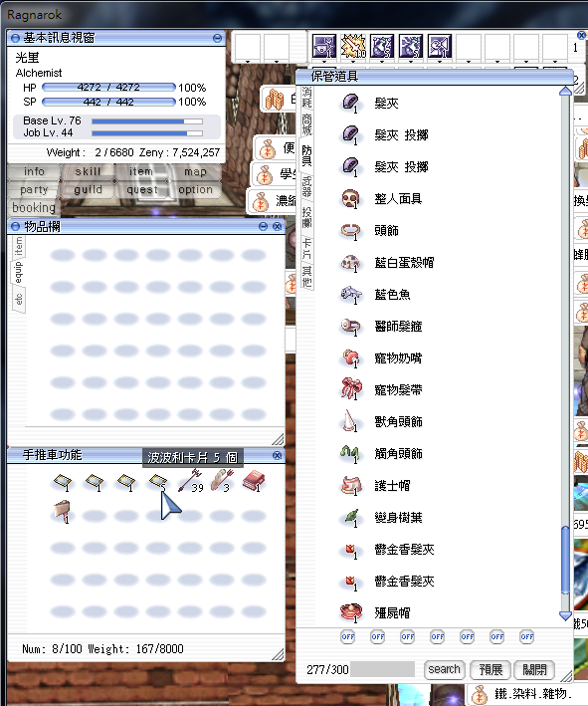The width and height of the screenshot is (588, 706).
Task: Click the 寵物髮帶 ribbon item
Action: 381,390
